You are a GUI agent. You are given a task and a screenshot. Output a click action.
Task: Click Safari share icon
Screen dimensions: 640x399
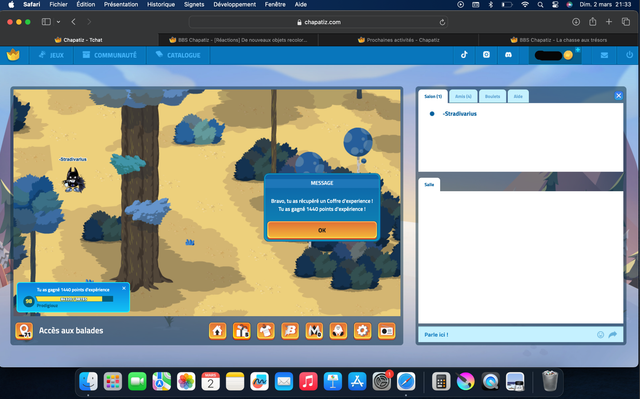tap(593, 22)
